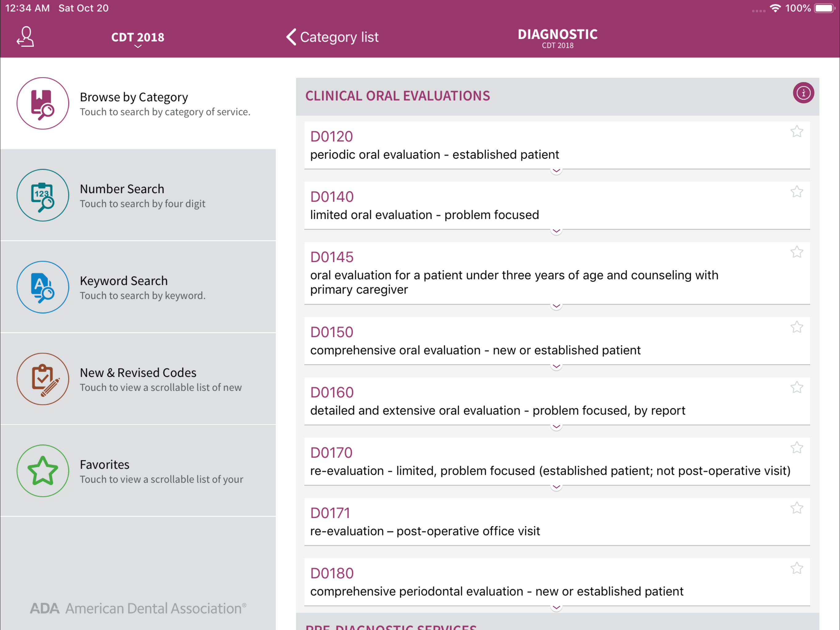Image resolution: width=840 pixels, height=630 pixels.
Task: Toggle favorite star on D0160
Action: (797, 388)
